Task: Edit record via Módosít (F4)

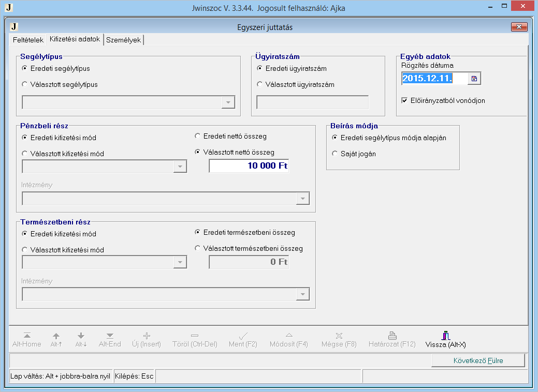Action: [289, 340]
